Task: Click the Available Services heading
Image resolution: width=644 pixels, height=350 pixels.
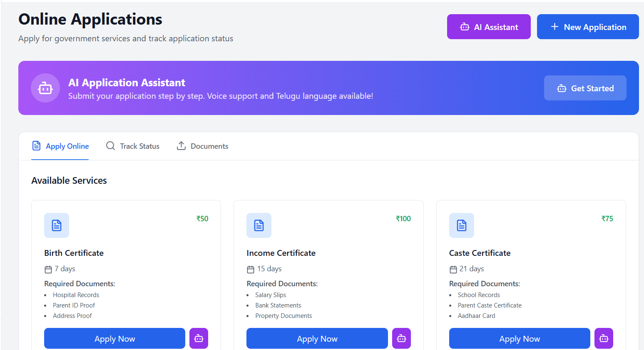Action: [x=69, y=180]
